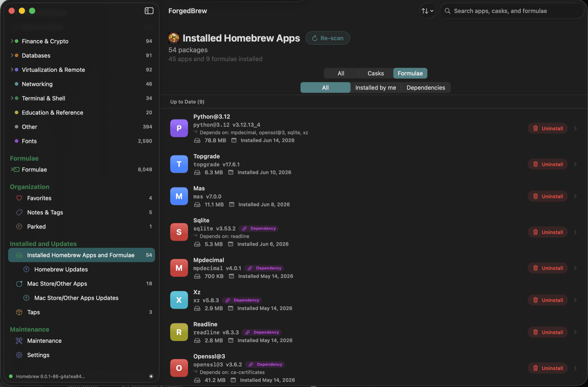Image resolution: width=588 pixels, height=387 pixels.
Task: Open Topgrade details chevron
Action: (575, 164)
